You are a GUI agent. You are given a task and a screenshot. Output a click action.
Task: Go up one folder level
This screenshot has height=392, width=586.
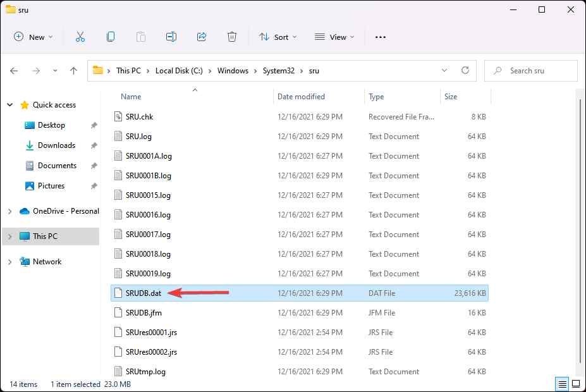pyautogui.click(x=73, y=71)
